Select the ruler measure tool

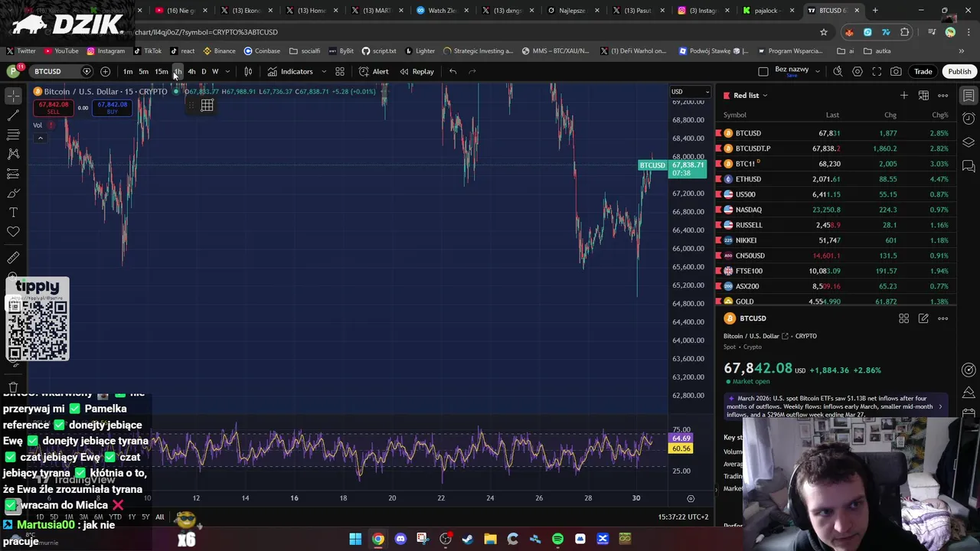coord(13,258)
